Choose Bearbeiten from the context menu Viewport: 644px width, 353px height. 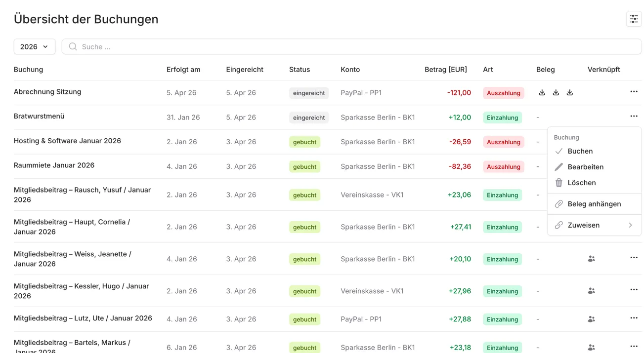point(585,167)
